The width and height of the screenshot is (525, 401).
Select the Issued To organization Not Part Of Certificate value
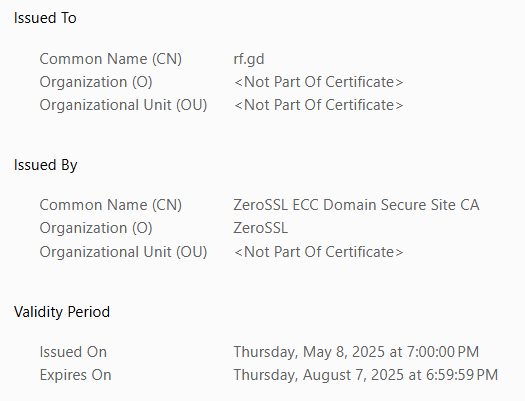318,82
